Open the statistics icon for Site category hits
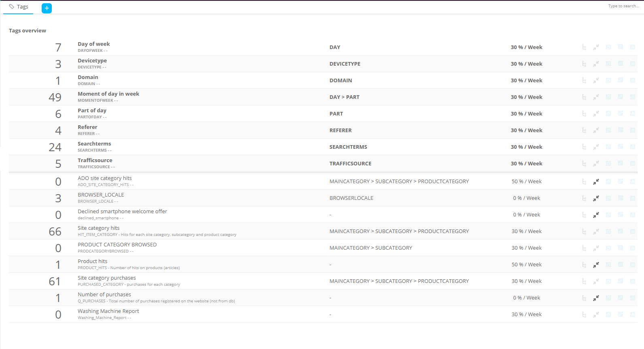 (x=632, y=231)
